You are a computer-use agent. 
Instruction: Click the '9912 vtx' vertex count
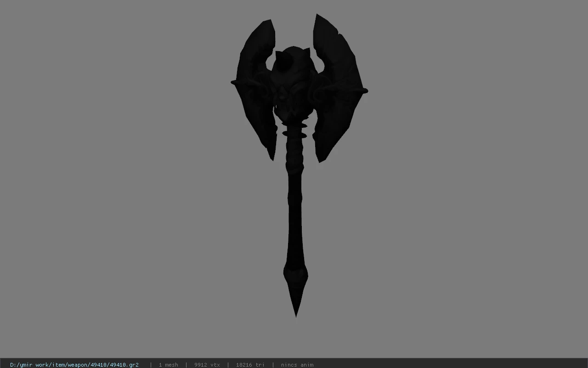(207, 365)
